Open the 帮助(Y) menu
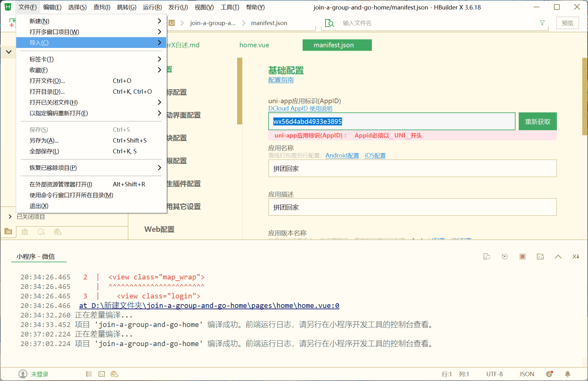The image size is (588, 381). tap(255, 7)
